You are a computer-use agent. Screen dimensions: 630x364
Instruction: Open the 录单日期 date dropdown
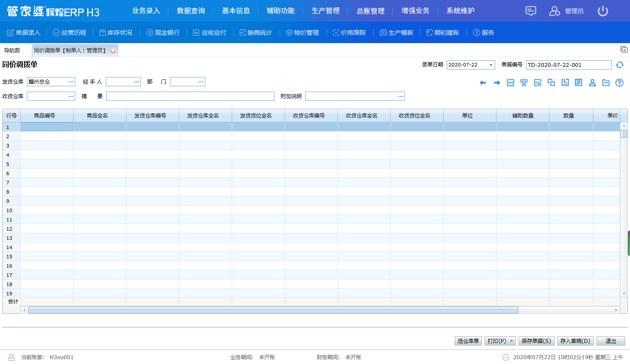[491, 65]
